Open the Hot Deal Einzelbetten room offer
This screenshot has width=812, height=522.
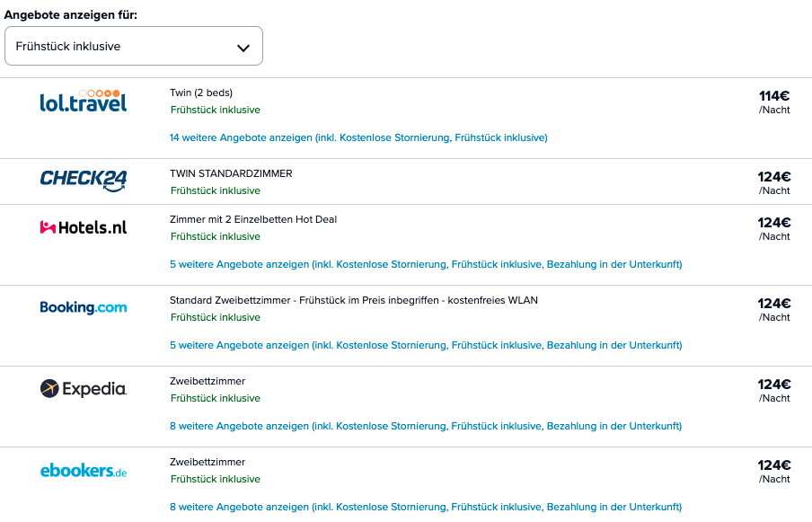point(253,219)
